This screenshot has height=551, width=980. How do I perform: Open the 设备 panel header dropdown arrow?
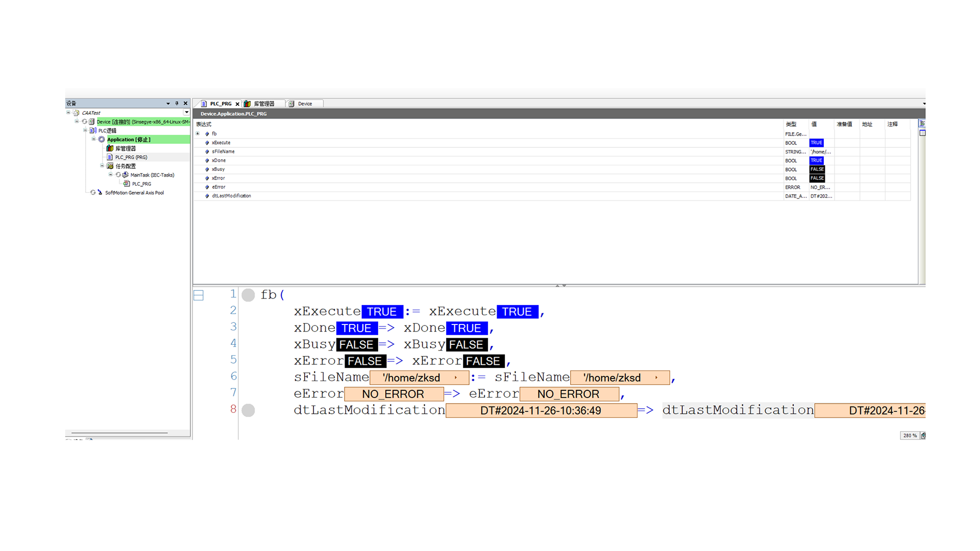(168, 104)
